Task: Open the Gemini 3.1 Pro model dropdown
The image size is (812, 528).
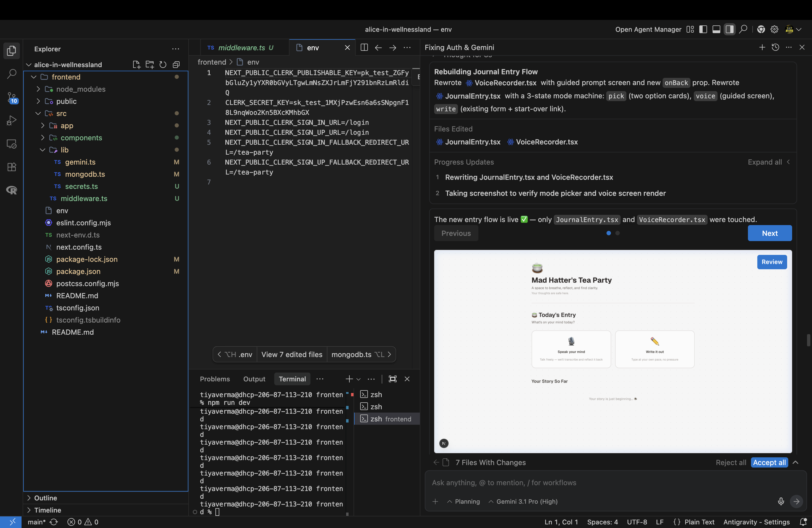Action: point(523,501)
